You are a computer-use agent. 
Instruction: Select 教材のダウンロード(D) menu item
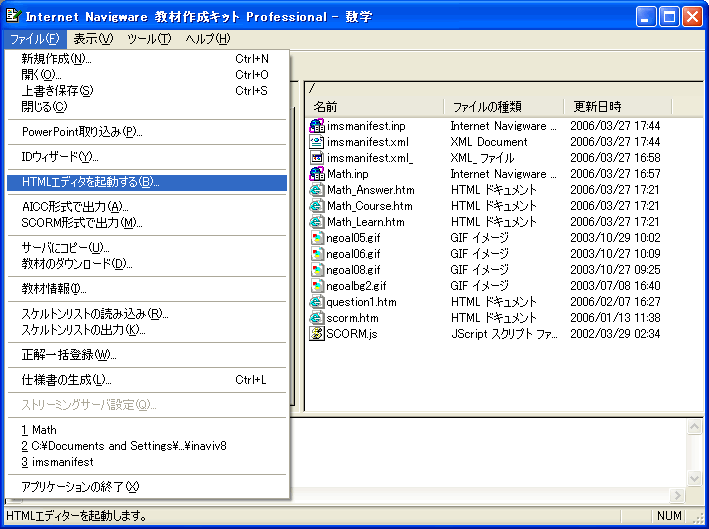[147, 264]
